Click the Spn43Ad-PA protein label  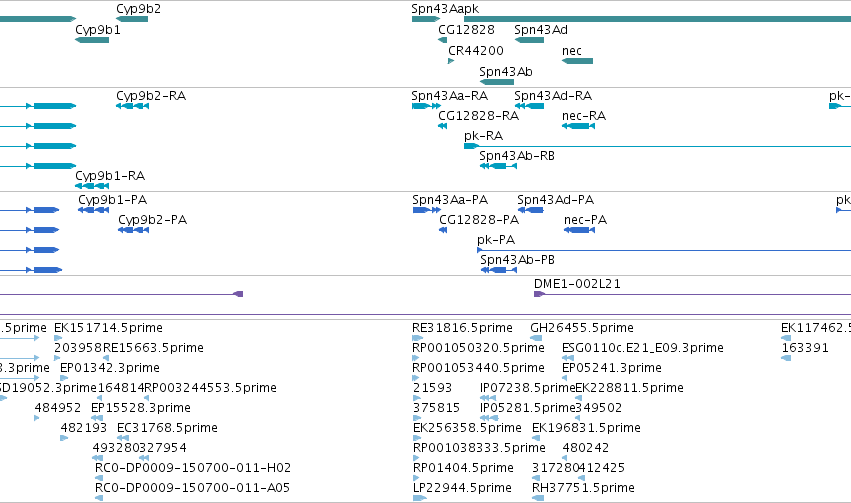tap(555, 200)
